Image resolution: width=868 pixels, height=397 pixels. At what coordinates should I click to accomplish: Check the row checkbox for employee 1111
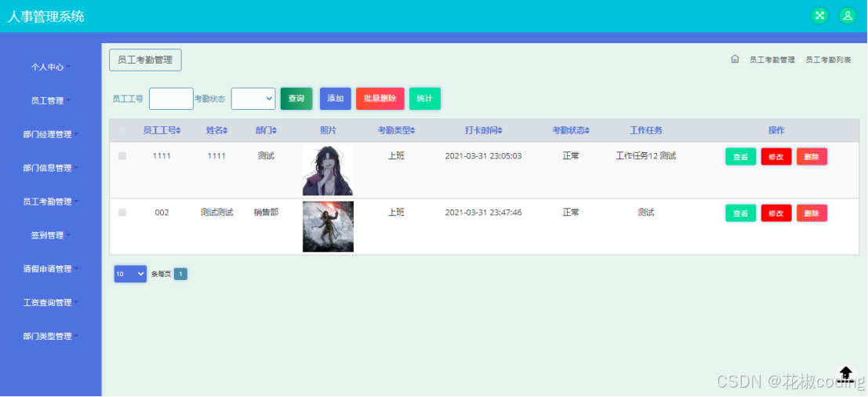122,156
